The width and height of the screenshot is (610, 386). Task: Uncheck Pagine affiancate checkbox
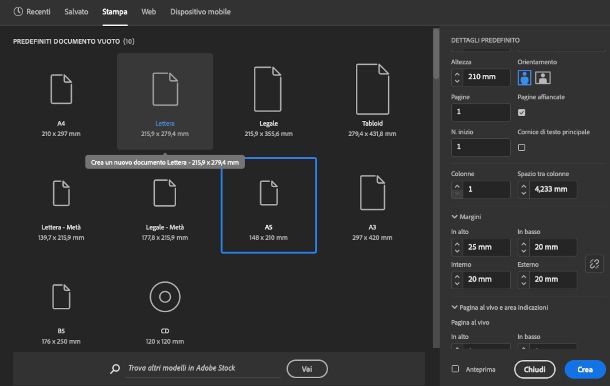[522, 112]
